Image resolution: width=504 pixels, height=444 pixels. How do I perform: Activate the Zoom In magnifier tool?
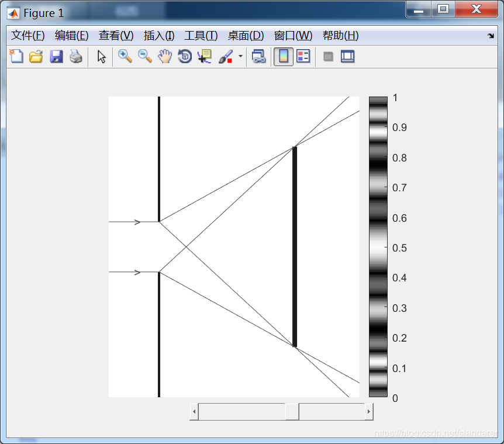(125, 57)
